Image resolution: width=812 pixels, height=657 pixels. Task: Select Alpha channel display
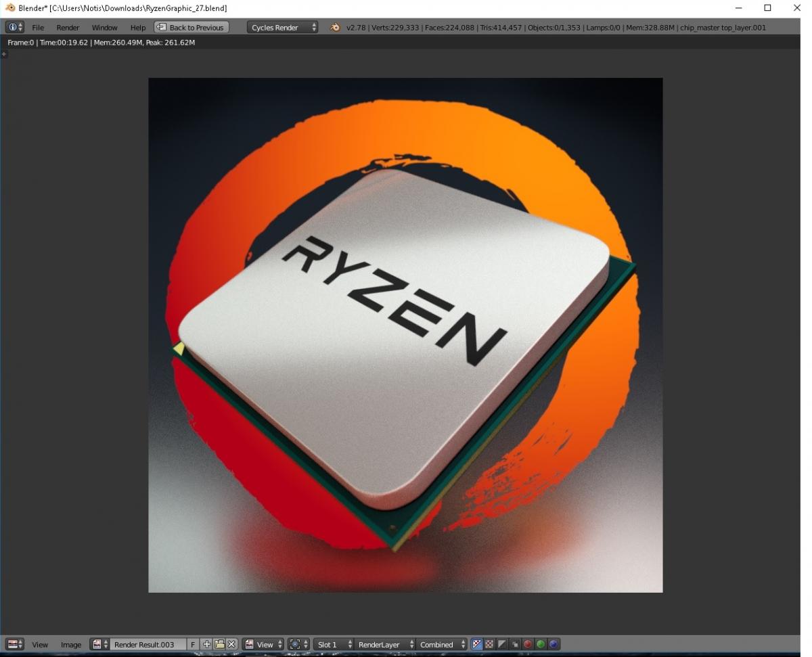pyautogui.click(x=502, y=645)
